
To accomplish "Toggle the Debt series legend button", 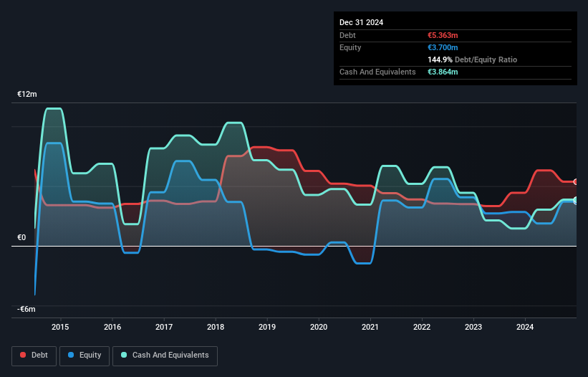I will 34,355.
